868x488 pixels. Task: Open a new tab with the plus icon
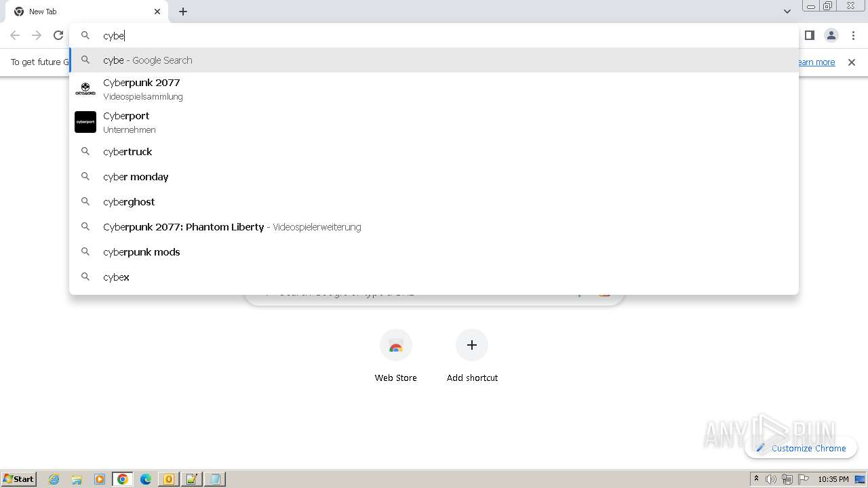183,12
